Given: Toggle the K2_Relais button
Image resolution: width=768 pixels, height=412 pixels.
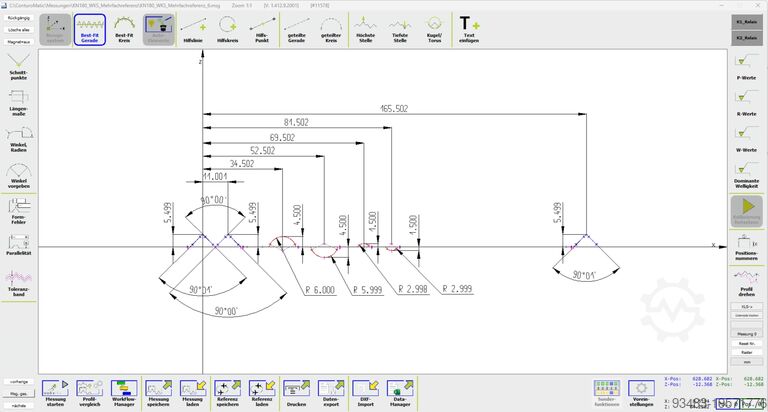Looking at the screenshot, I should 746,37.
